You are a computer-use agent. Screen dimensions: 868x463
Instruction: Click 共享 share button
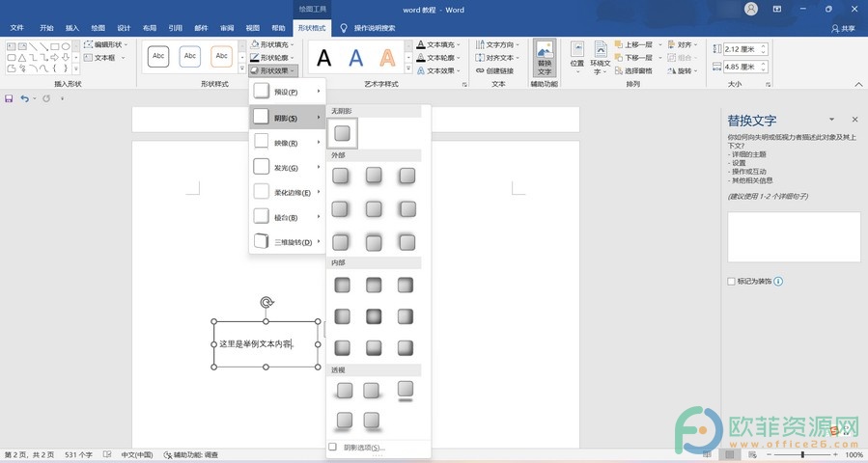click(843, 28)
